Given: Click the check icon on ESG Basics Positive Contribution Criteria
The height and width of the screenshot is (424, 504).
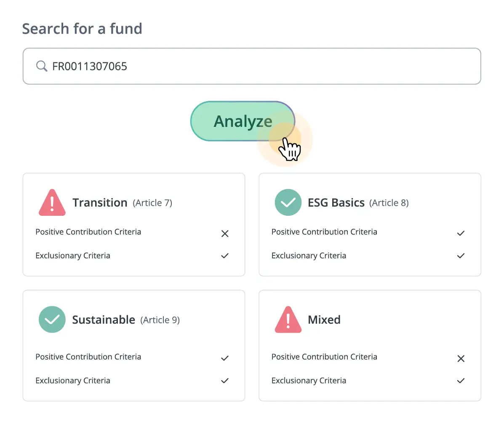Looking at the screenshot, I should click(x=461, y=233).
